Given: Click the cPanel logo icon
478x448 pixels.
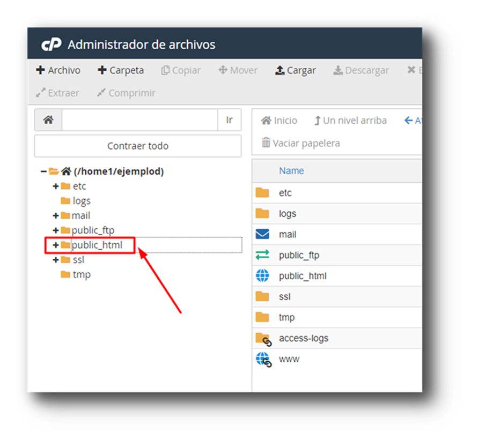Looking at the screenshot, I should pyautogui.click(x=52, y=45).
